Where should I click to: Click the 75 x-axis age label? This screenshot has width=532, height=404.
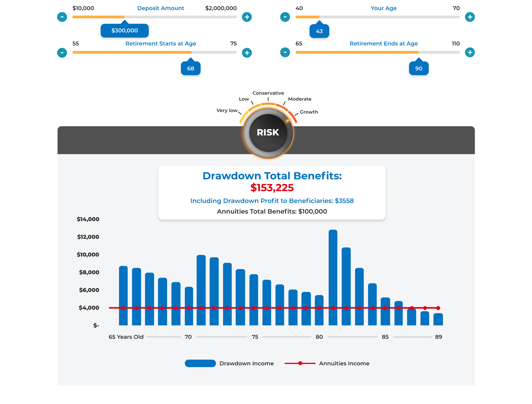pyautogui.click(x=255, y=337)
